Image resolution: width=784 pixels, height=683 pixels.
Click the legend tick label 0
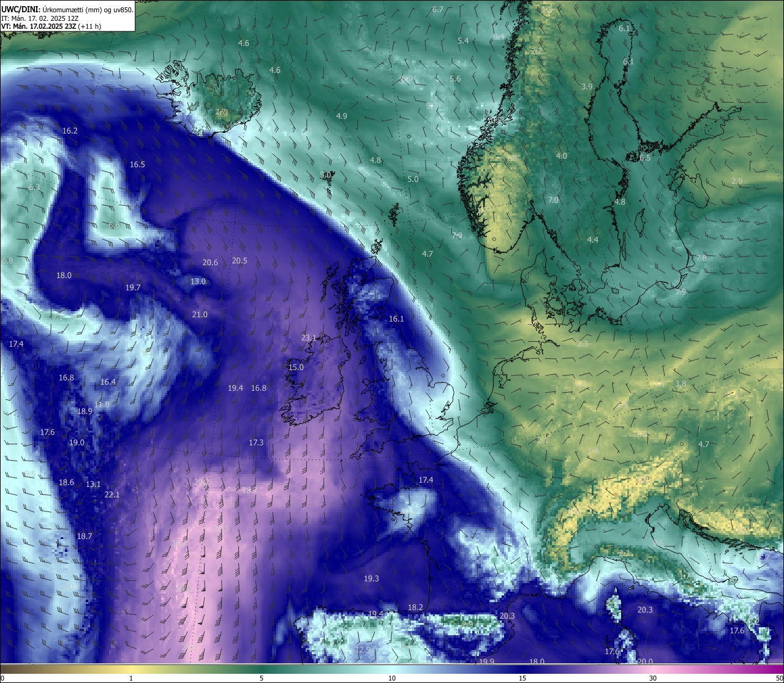coord(2,678)
